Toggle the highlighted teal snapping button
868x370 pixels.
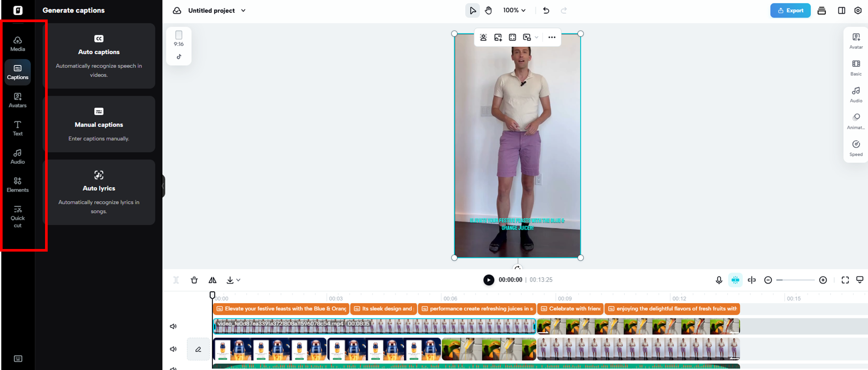point(735,280)
